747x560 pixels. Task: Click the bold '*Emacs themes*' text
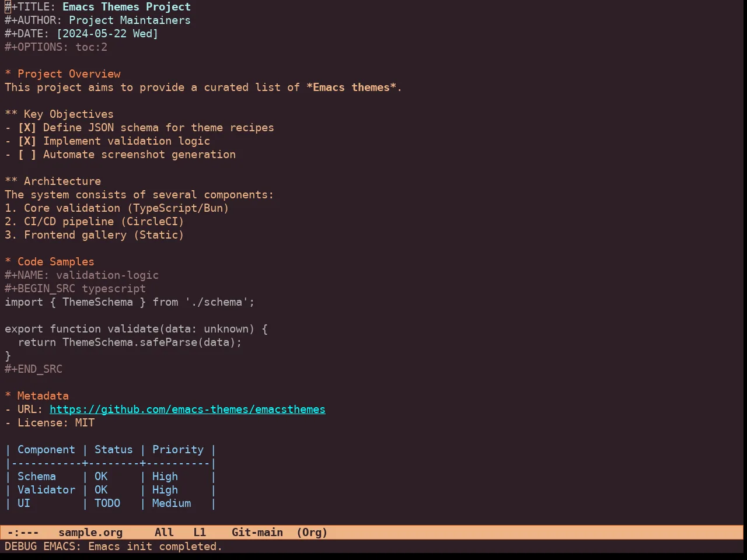click(351, 87)
